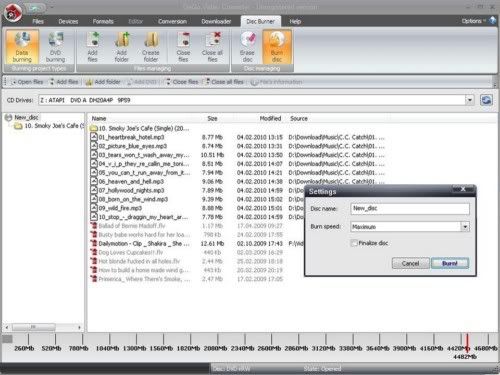Refresh the CD drives list

point(486,100)
